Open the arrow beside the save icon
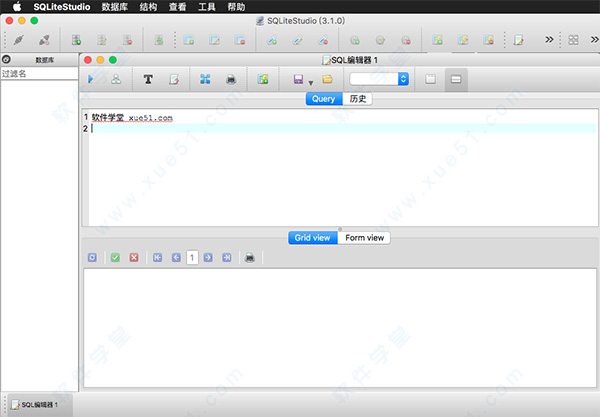The height and width of the screenshot is (417, 600). coord(311,83)
